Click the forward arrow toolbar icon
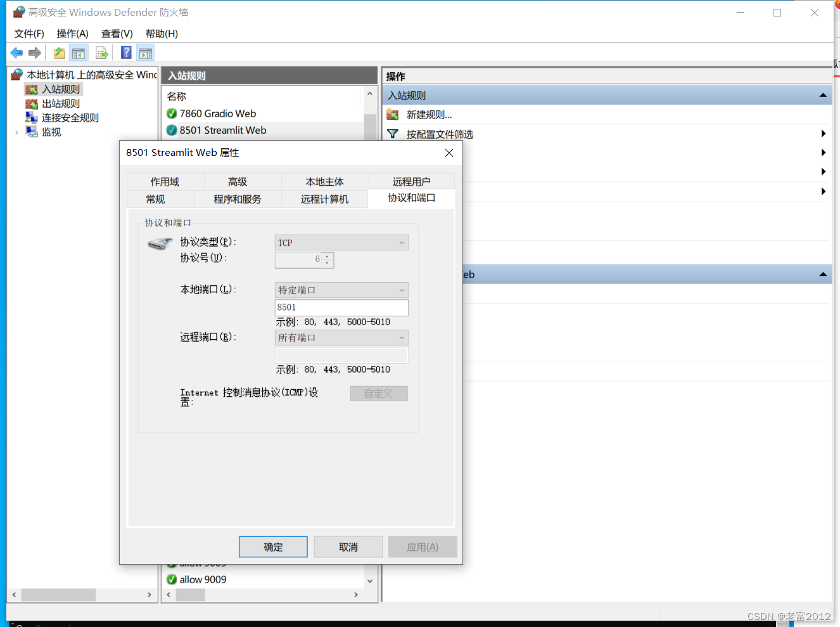This screenshot has height=627, width=840. point(35,53)
